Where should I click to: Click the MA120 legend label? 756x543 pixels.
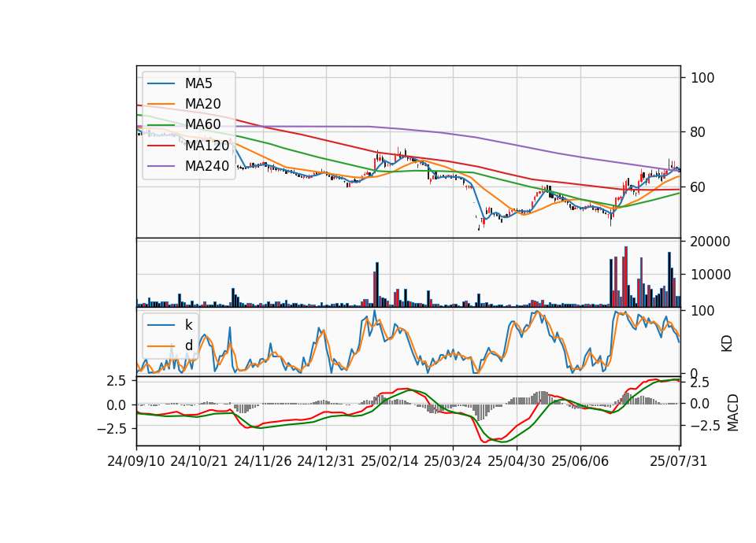tap(207, 145)
